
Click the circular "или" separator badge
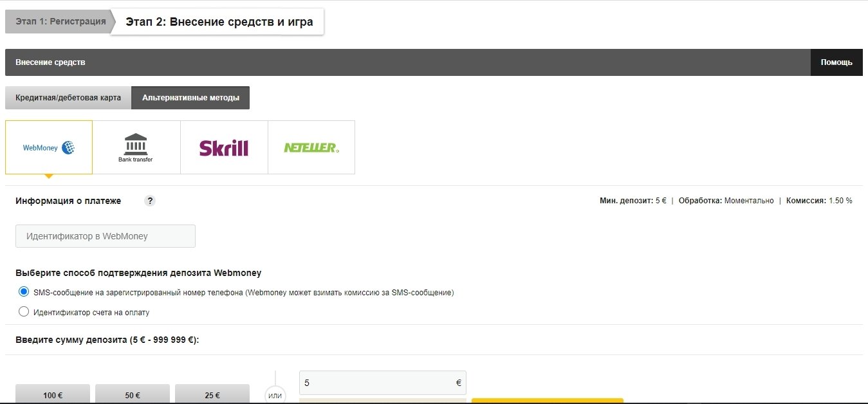(275, 395)
